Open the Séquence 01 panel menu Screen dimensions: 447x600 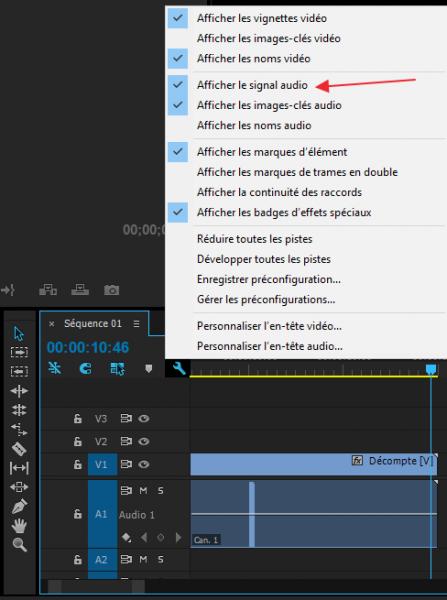[136, 324]
